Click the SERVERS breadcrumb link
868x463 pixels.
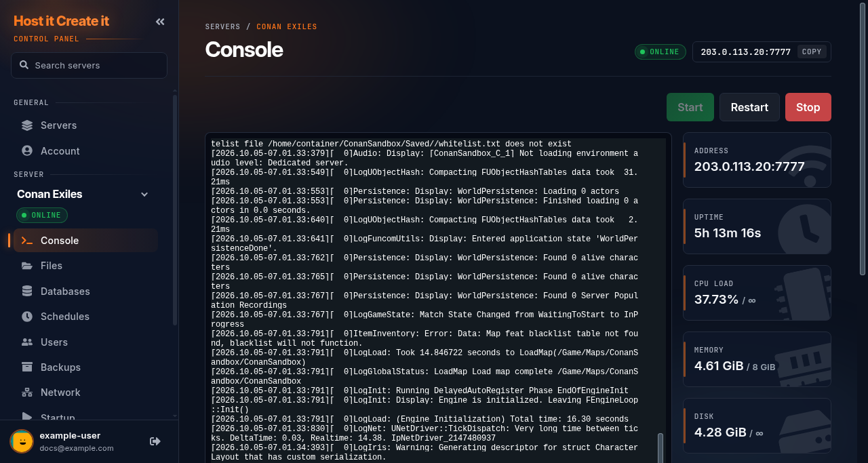tap(223, 27)
